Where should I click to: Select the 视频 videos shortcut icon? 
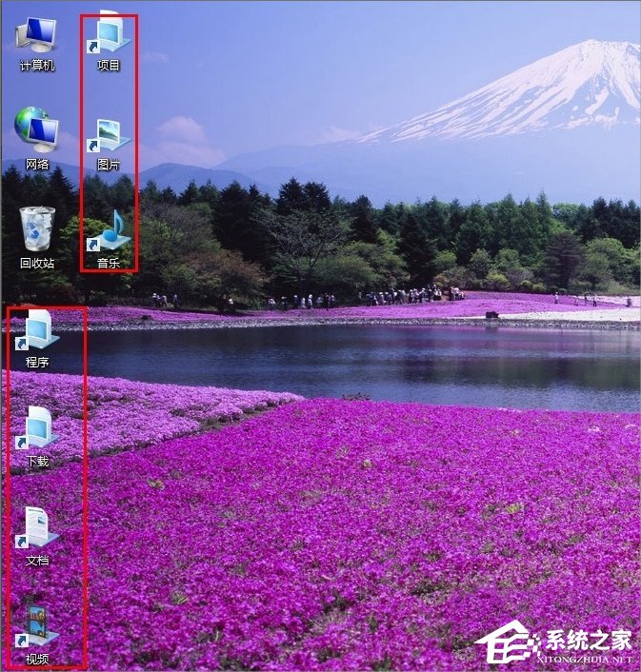click(x=37, y=626)
